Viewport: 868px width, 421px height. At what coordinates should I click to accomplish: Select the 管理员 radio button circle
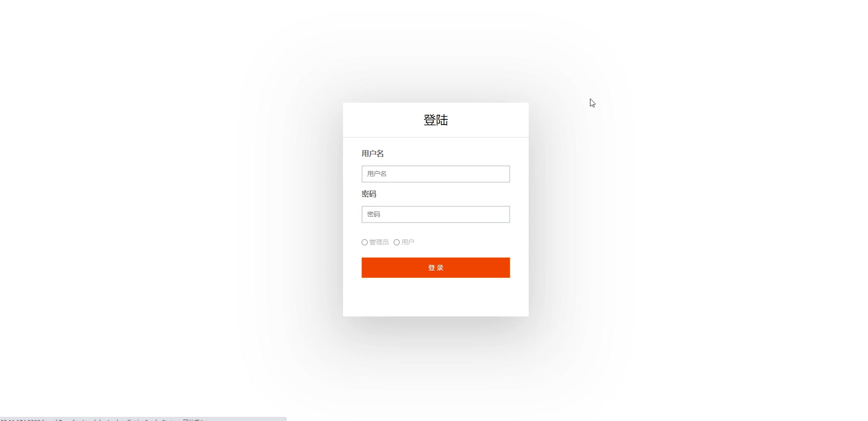tap(364, 243)
